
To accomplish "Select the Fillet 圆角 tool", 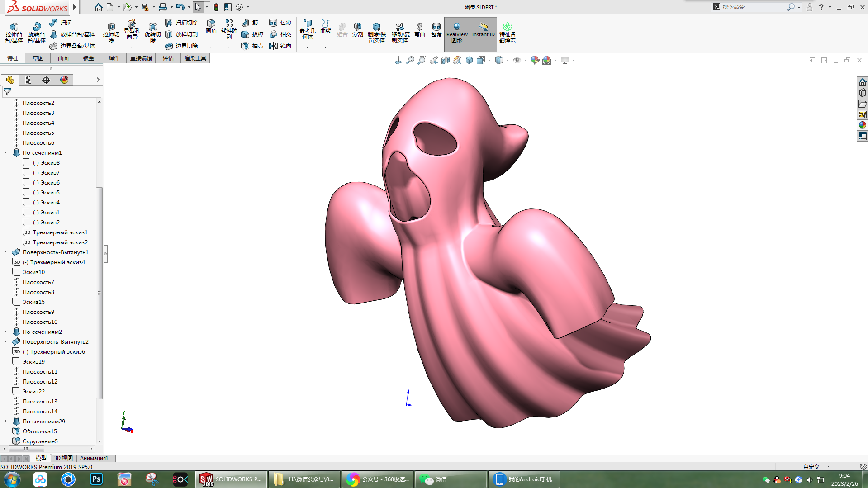I will tap(211, 27).
